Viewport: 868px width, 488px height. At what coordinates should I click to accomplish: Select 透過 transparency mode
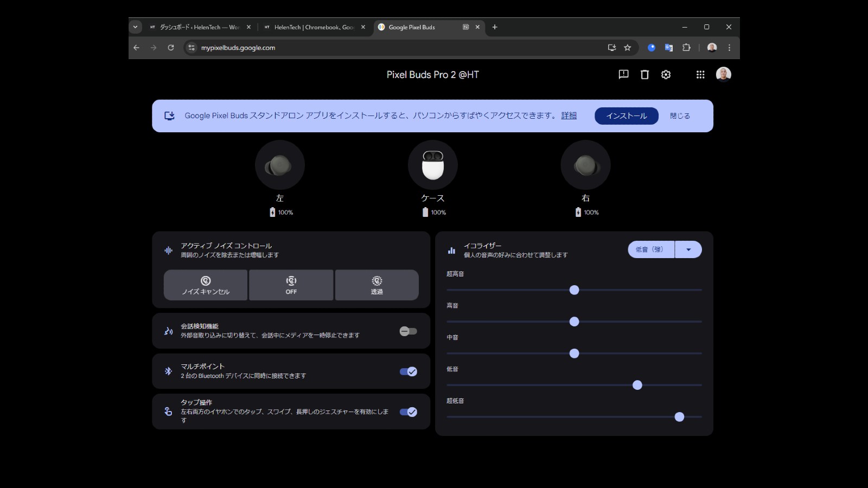377,285
